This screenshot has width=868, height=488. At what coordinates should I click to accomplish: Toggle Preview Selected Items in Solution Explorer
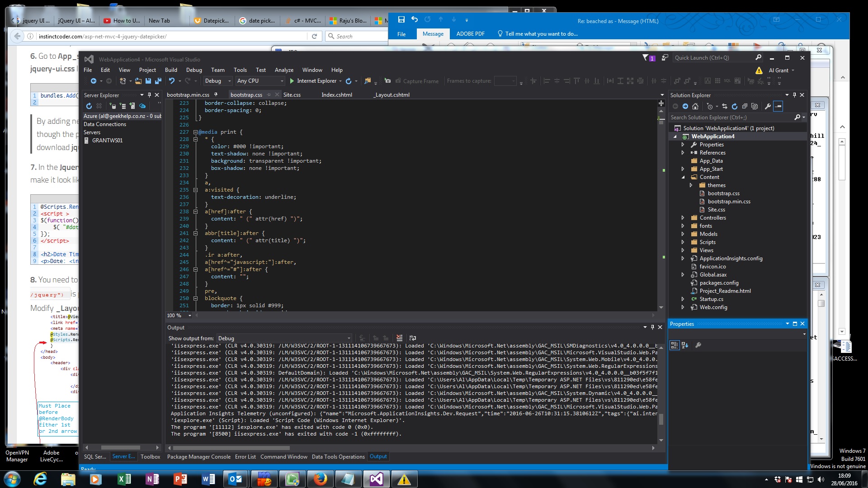[778, 106]
